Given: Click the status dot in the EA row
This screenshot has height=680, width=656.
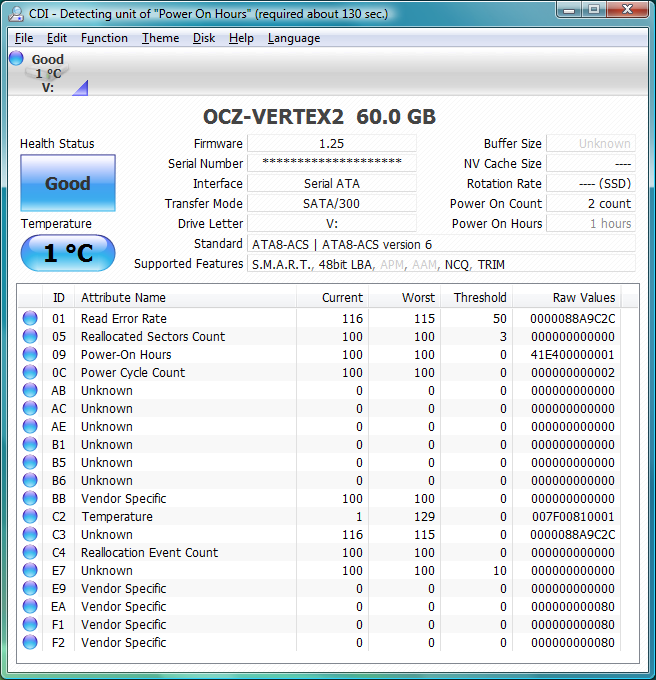Looking at the screenshot, I should tap(30, 606).
